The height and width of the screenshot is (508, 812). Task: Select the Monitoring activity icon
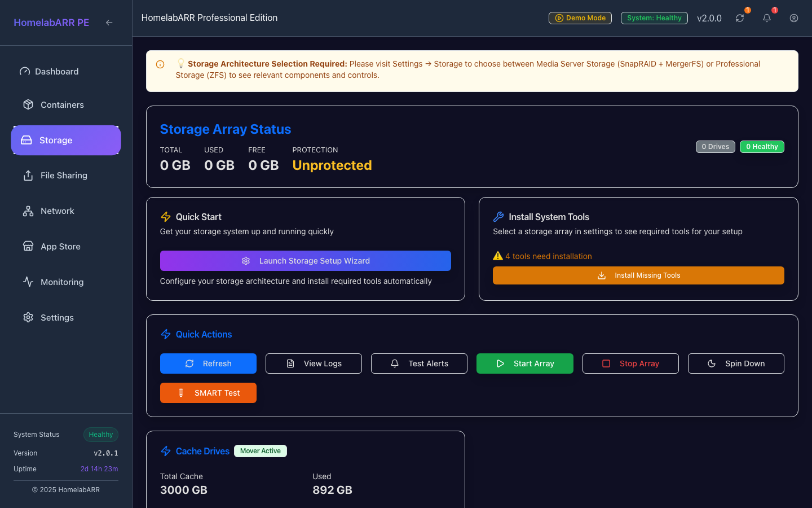(28, 282)
